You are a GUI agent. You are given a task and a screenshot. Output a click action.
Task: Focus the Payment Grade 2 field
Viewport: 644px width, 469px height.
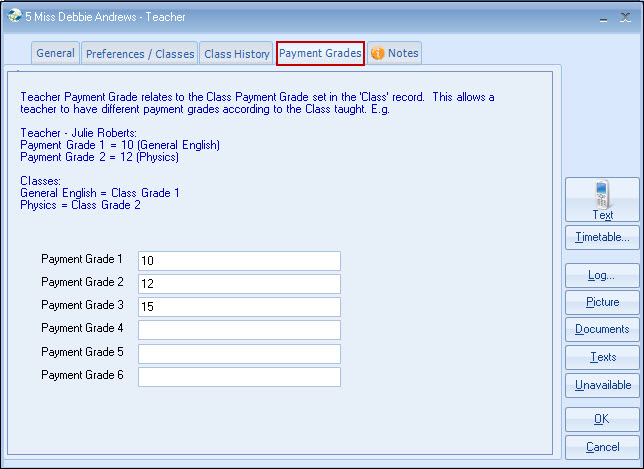click(x=239, y=284)
